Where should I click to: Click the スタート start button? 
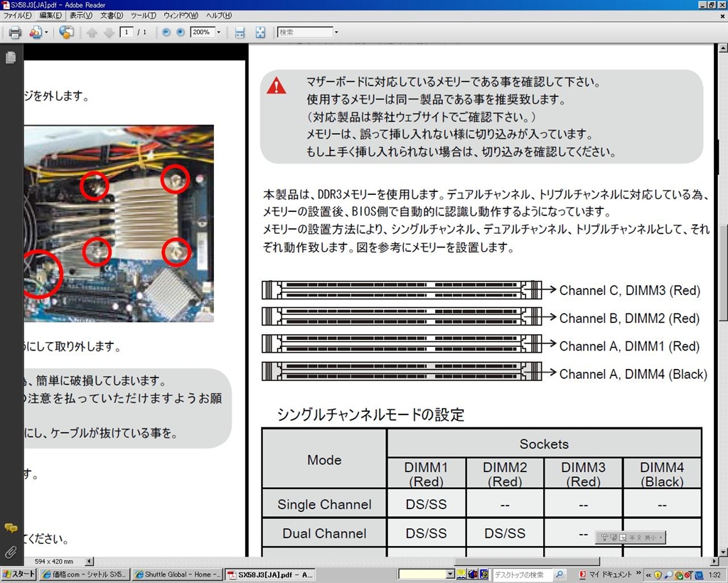point(18,574)
